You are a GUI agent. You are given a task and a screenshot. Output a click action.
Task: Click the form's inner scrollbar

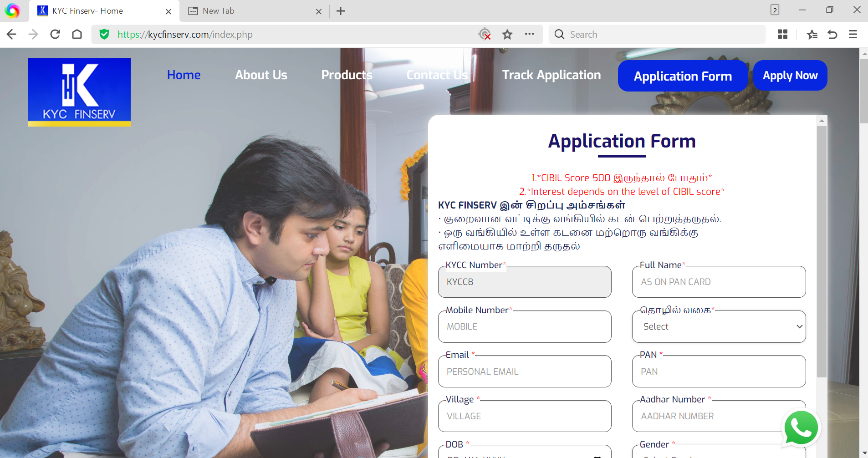[821, 250]
